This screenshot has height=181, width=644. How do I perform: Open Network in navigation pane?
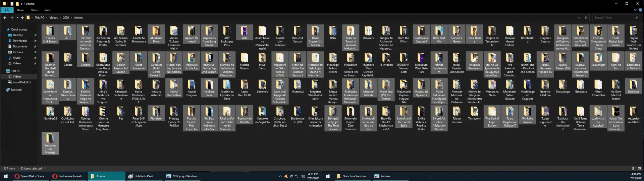coord(16,90)
